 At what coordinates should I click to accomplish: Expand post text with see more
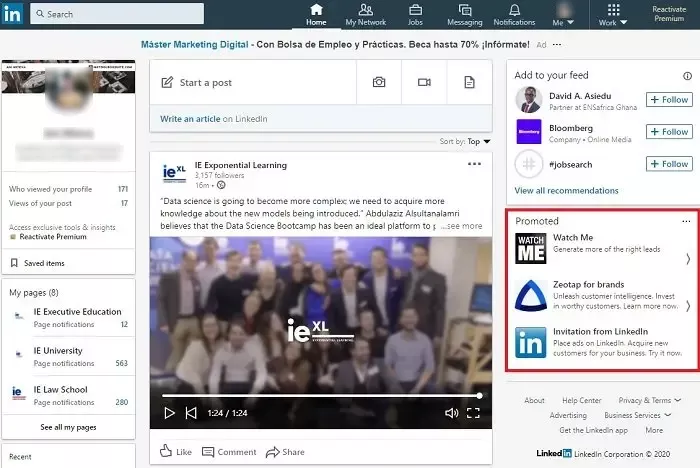coord(462,226)
